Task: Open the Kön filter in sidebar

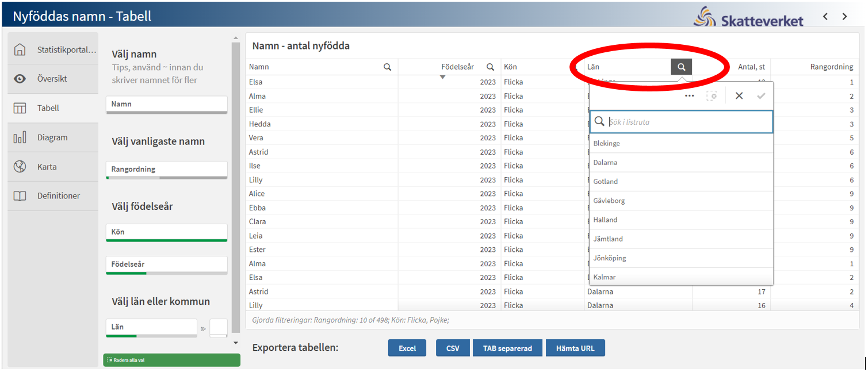Action: [x=166, y=232]
